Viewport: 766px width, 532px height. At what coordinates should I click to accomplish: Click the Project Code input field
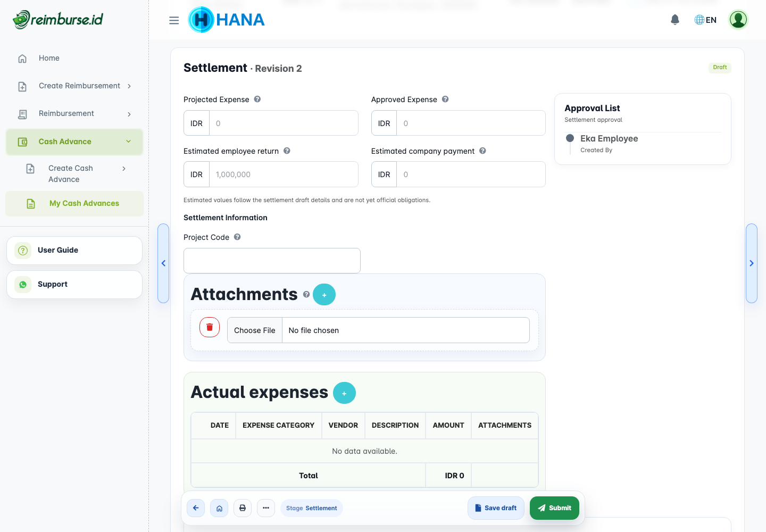[272, 261]
